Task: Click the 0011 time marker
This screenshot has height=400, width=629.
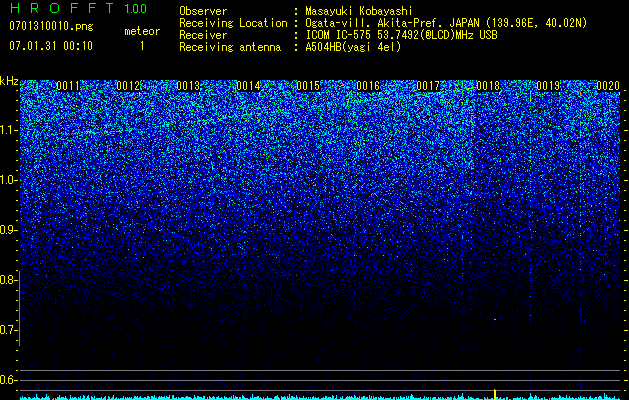Action: tap(68, 86)
